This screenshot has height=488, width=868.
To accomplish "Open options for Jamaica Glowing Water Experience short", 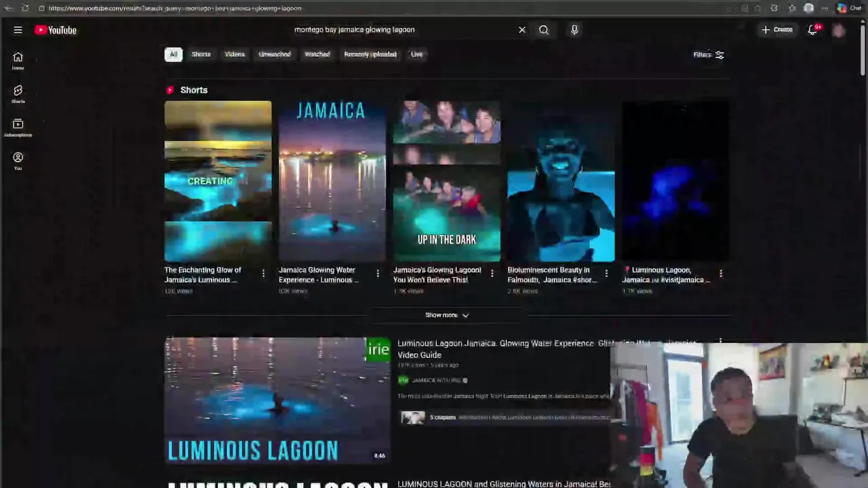I will (378, 274).
